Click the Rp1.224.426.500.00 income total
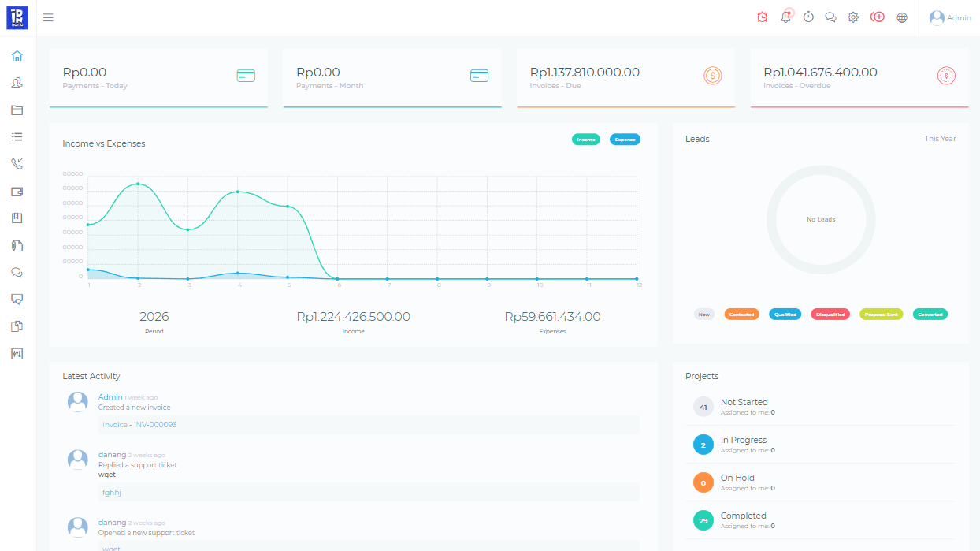Viewport: 980px width, 551px height. click(x=353, y=317)
